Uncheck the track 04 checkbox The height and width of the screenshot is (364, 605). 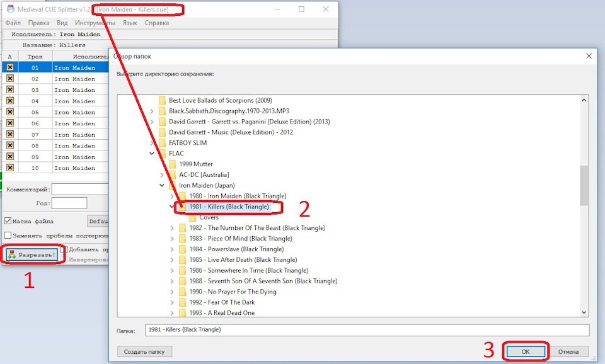pyautogui.click(x=10, y=101)
